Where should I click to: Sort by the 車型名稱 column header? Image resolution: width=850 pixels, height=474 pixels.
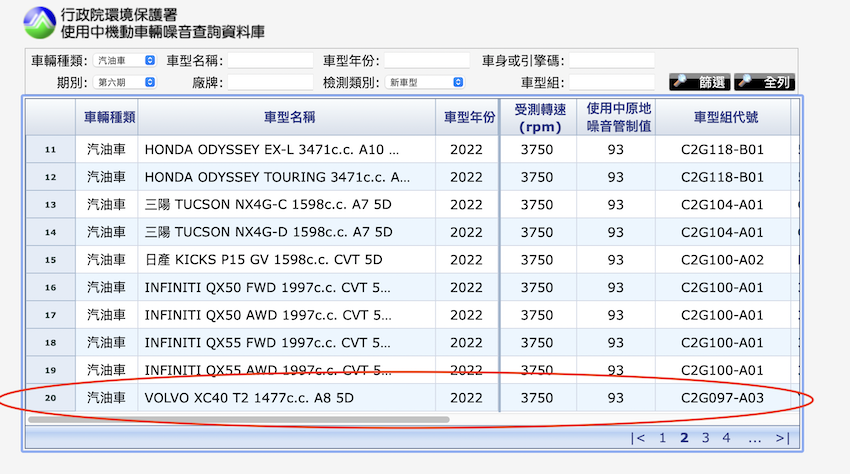coord(289,117)
